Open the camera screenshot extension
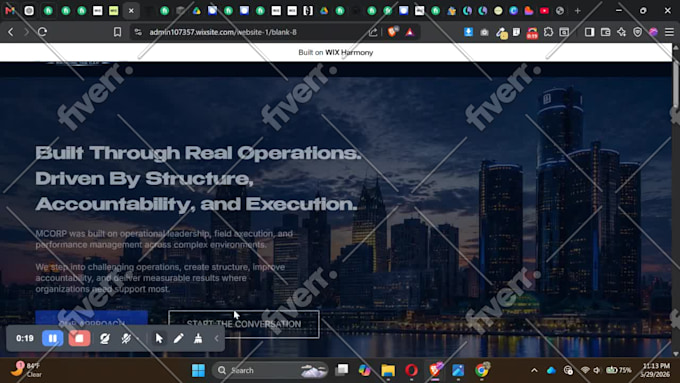This screenshot has height=383, width=680. tap(484, 32)
